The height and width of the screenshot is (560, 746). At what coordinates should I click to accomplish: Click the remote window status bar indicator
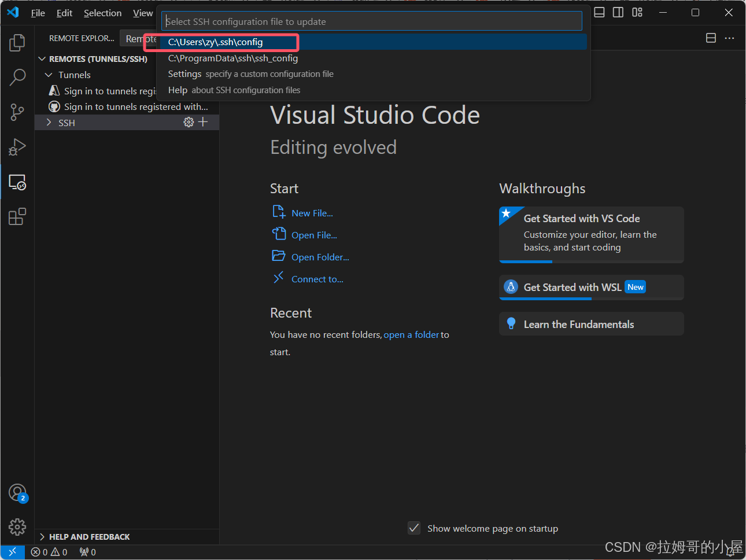tap(12, 552)
